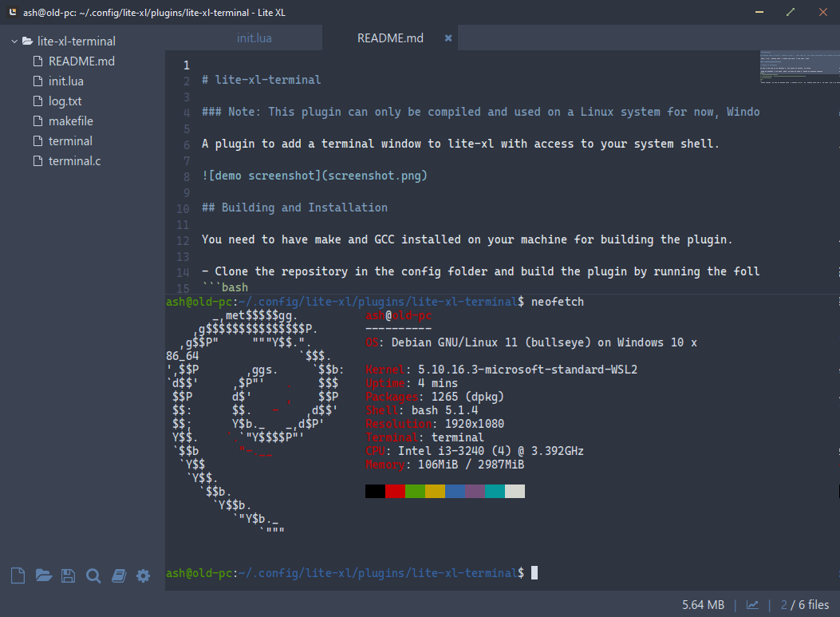Click the purple color block in neofetch
The height and width of the screenshot is (617, 840).
475,491
